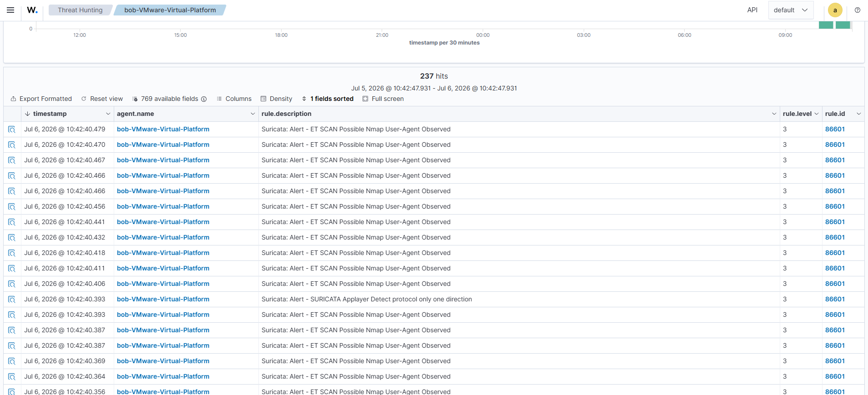Image resolution: width=868 pixels, height=395 pixels.
Task: Open the API link in header
Action: [x=752, y=10]
